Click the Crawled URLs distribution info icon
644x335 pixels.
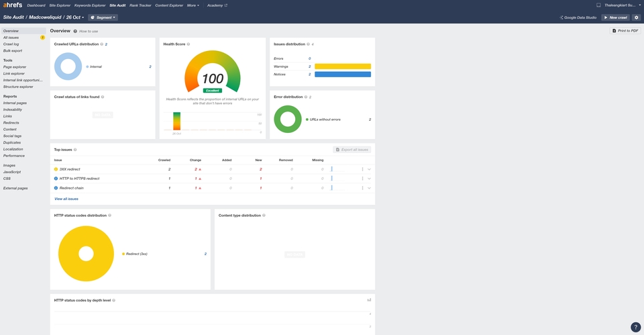point(101,44)
